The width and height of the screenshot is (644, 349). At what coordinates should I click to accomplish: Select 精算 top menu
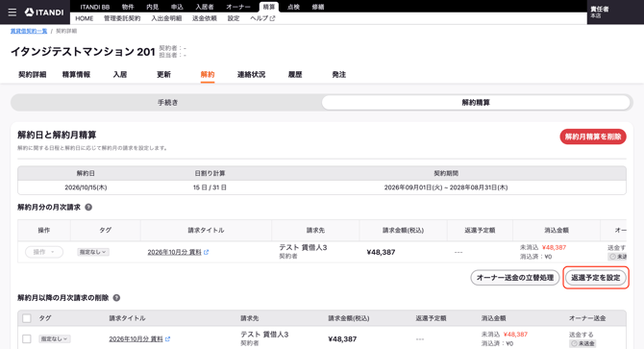[269, 7]
